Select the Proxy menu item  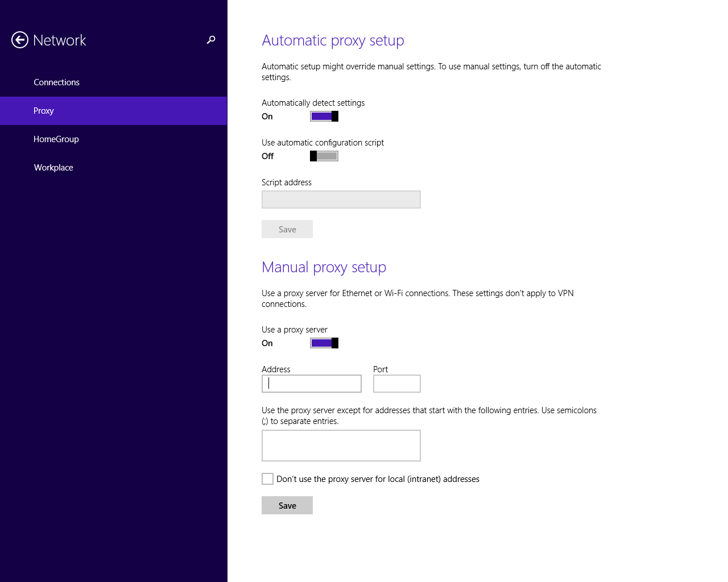(x=114, y=111)
